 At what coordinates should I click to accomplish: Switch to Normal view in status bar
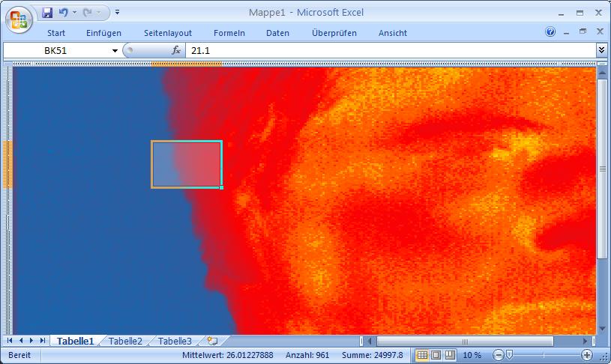point(422,355)
